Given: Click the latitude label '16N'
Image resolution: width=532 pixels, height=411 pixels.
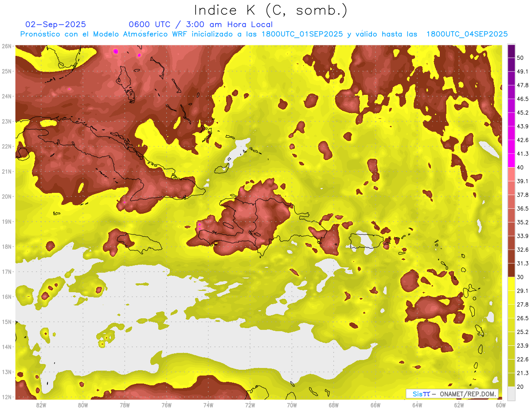Looking at the screenshot, I should pos(7,297).
